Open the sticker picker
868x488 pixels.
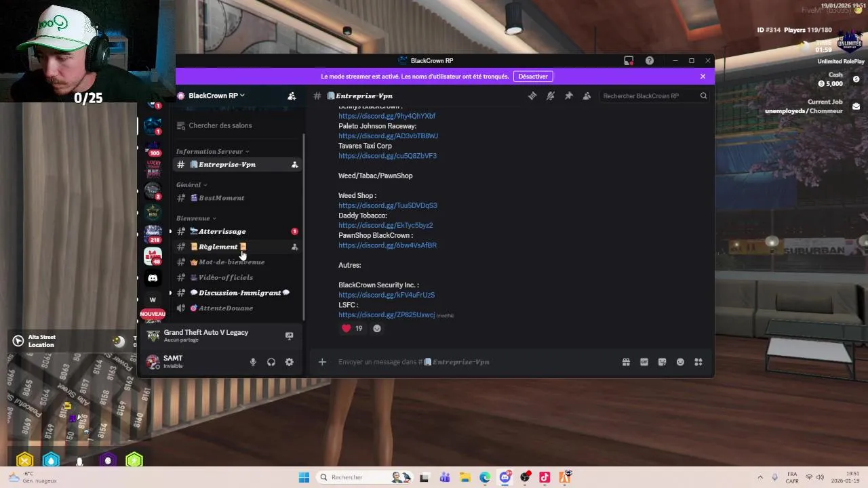coord(663,362)
